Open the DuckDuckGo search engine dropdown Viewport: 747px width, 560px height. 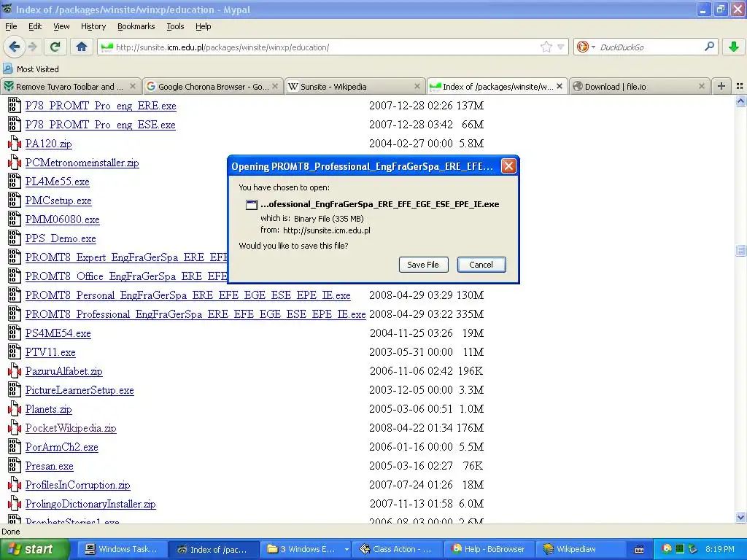[586, 47]
